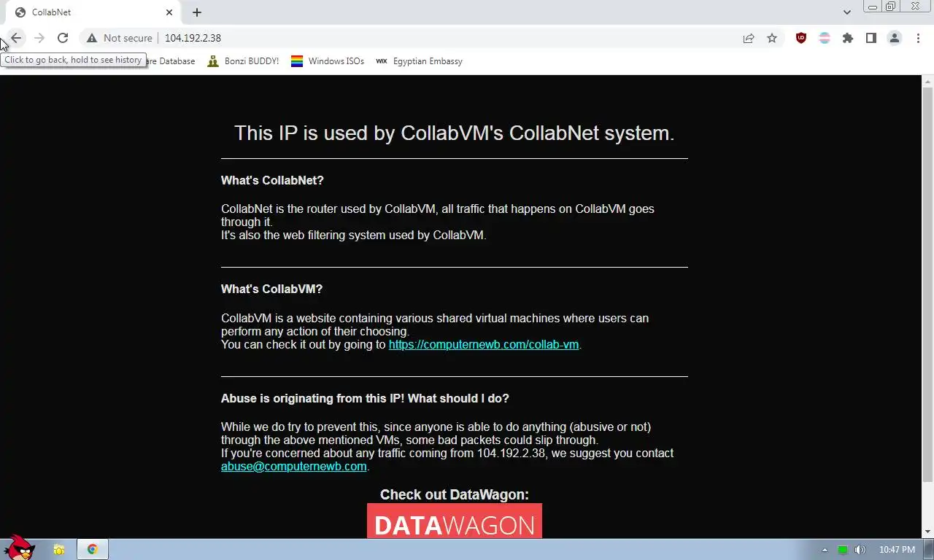Screen dimensions: 934x560
Task: Open the Egyptian Embassy bookmark
Action: click(420, 61)
